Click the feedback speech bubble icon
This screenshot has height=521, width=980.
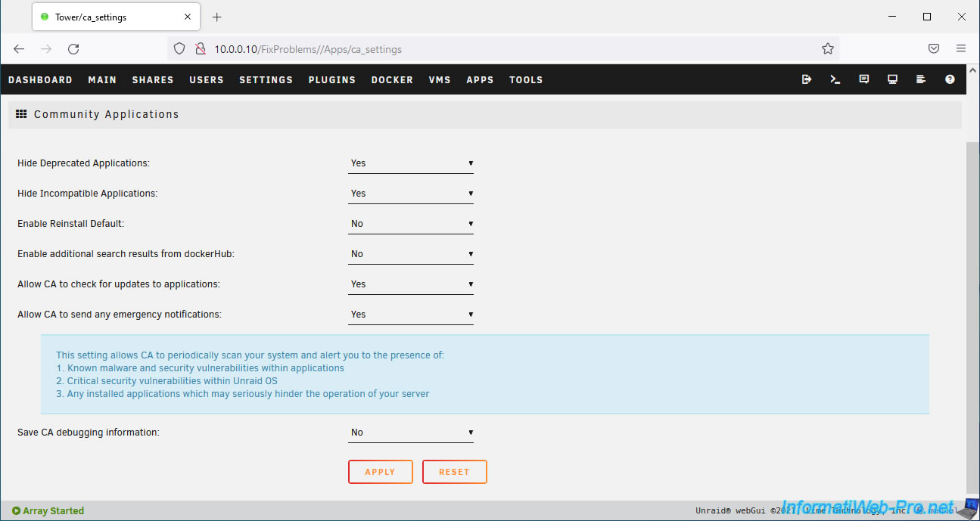tap(864, 79)
